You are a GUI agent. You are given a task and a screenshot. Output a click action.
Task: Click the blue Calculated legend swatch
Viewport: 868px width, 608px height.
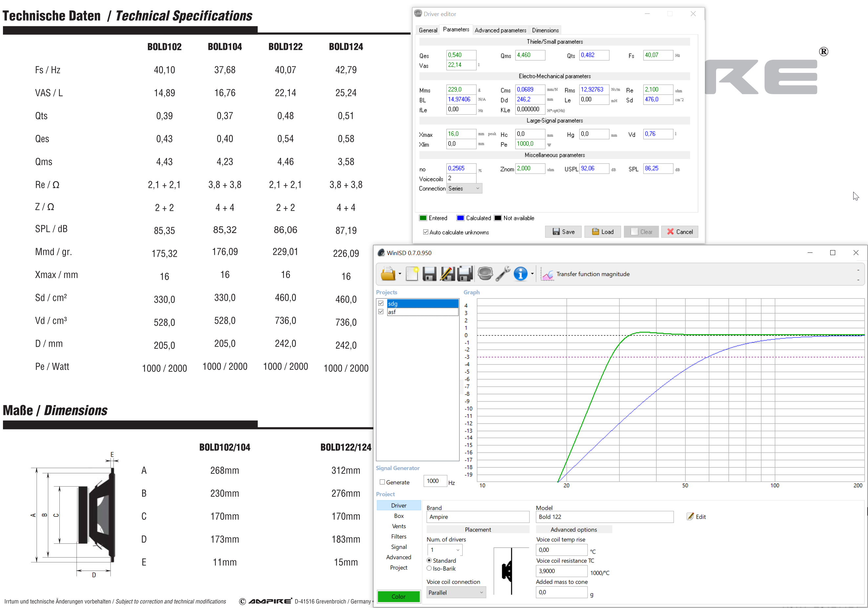click(460, 218)
